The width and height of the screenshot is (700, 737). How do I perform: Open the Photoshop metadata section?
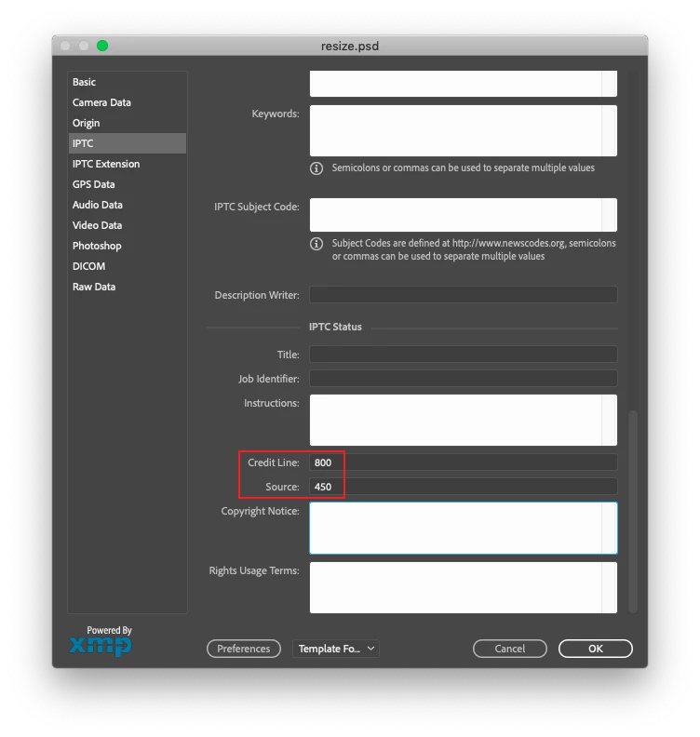tap(127, 246)
